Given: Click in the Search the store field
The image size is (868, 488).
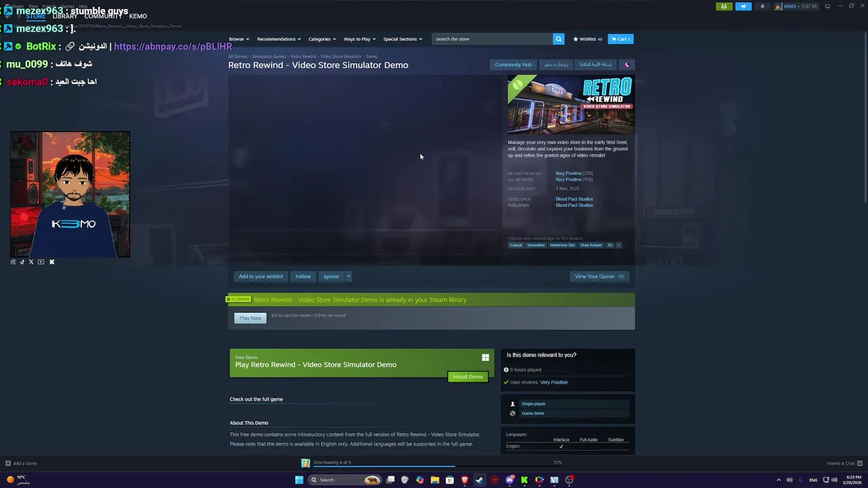Looking at the screenshot, I should (x=492, y=39).
